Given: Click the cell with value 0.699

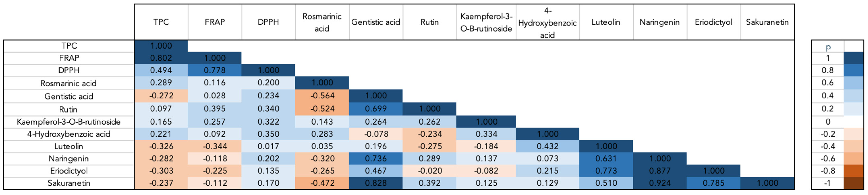Looking at the screenshot, I should point(376,109).
